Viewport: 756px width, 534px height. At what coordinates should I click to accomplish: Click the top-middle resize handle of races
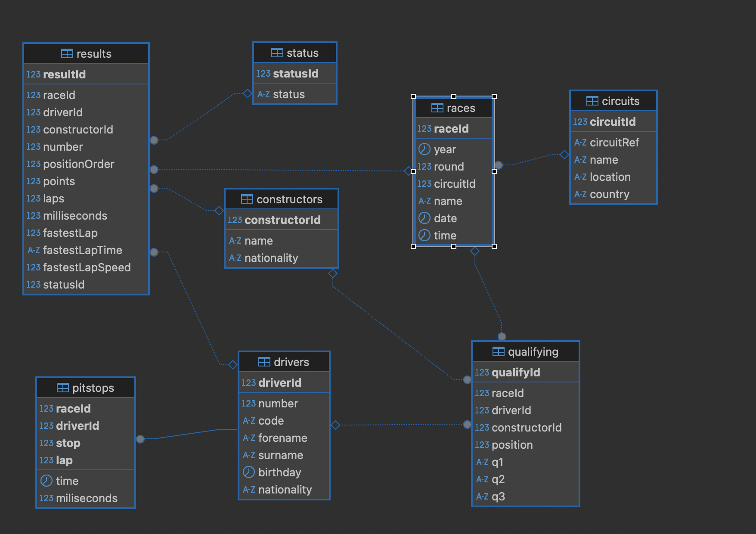tap(453, 96)
